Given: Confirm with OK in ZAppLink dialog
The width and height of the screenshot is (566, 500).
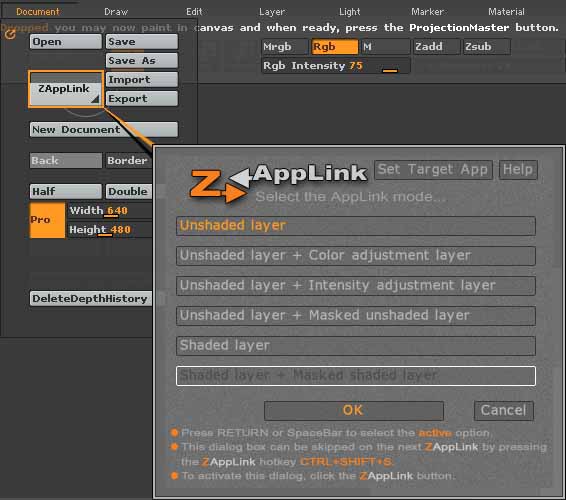Looking at the screenshot, I should pyautogui.click(x=354, y=411).
